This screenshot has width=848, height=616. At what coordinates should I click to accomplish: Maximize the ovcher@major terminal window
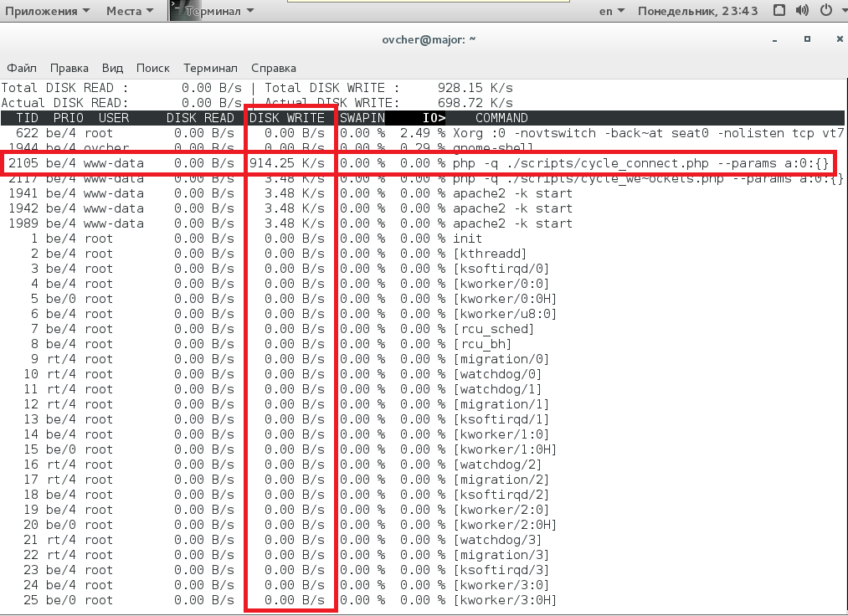point(808,39)
